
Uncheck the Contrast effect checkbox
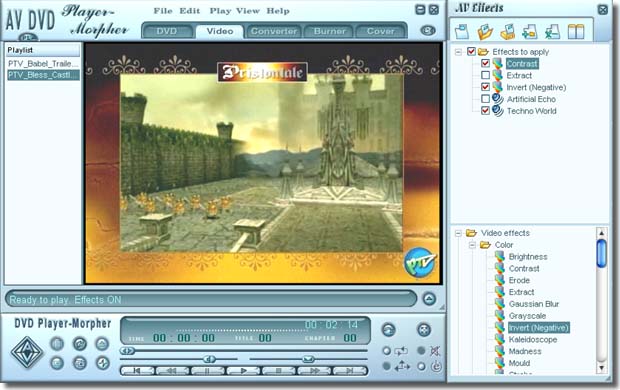tap(485, 63)
